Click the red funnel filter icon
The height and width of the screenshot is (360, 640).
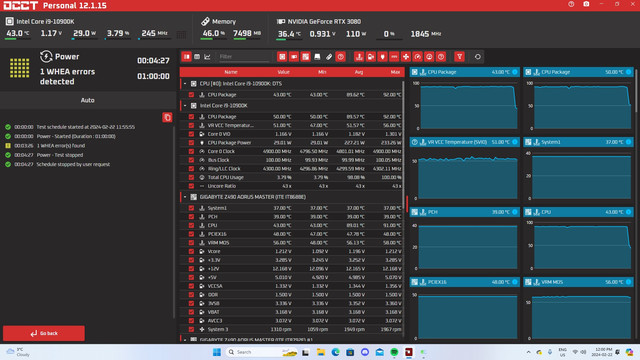coord(460,57)
